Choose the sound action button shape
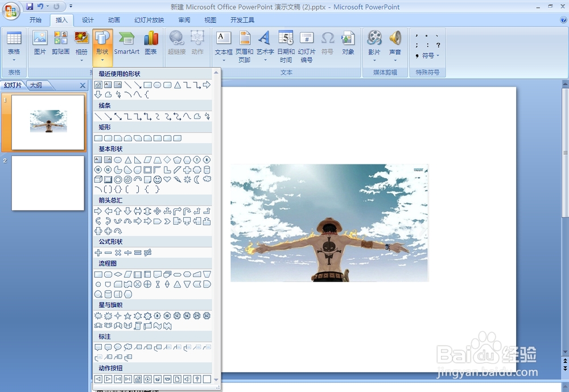569x392 pixels. tap(187, 379)
